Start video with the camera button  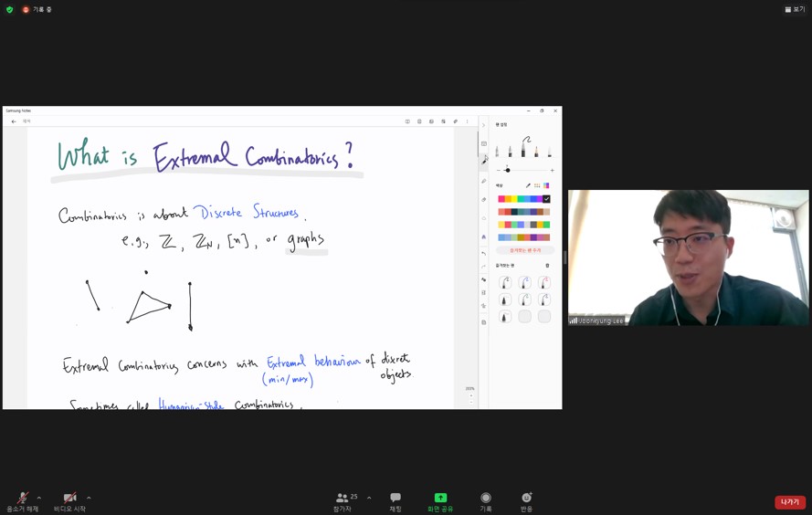tap(69, 499)
